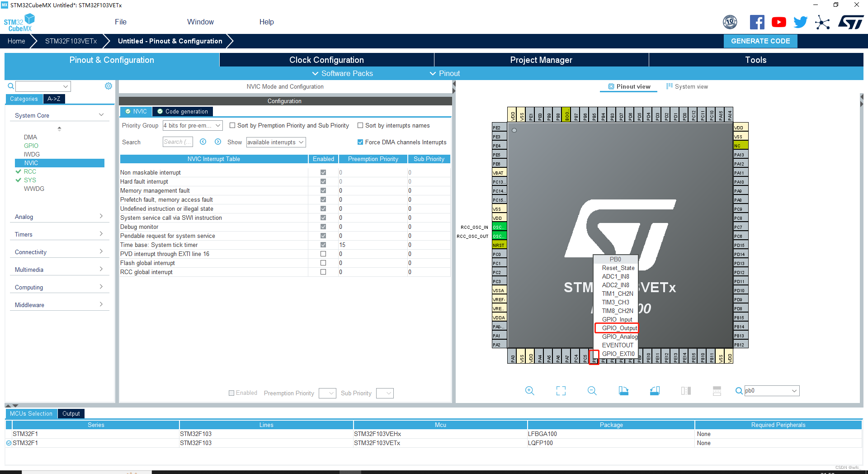
Task: Click the GENERATE CODE button
Action: [x=760, y=41]
